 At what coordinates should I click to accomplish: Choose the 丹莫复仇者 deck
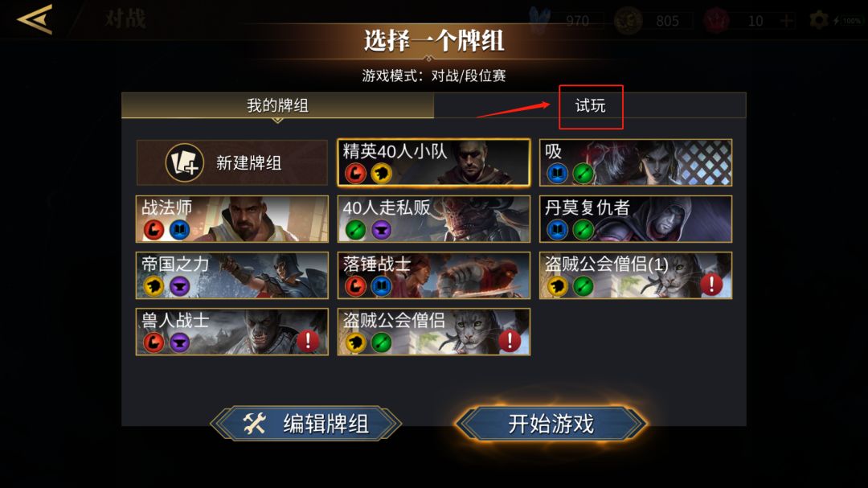[636, 219]
